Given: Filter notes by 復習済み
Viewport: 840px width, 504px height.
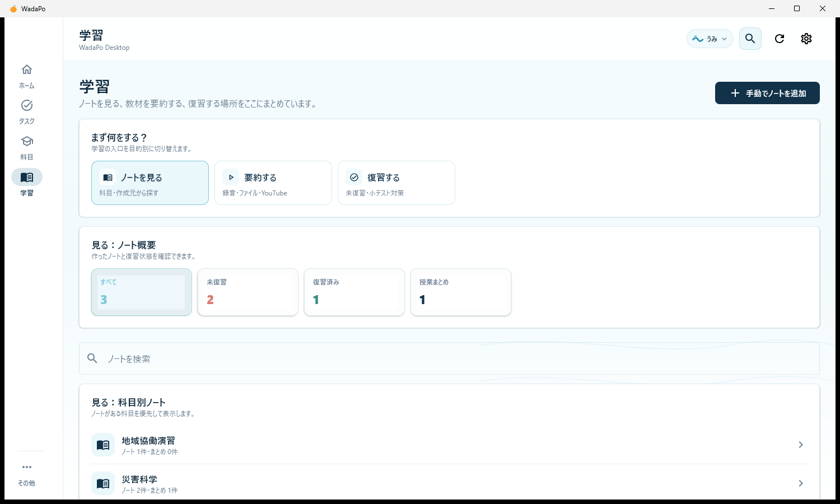Looking at the screenshot, I should click(x=354, y=292).
